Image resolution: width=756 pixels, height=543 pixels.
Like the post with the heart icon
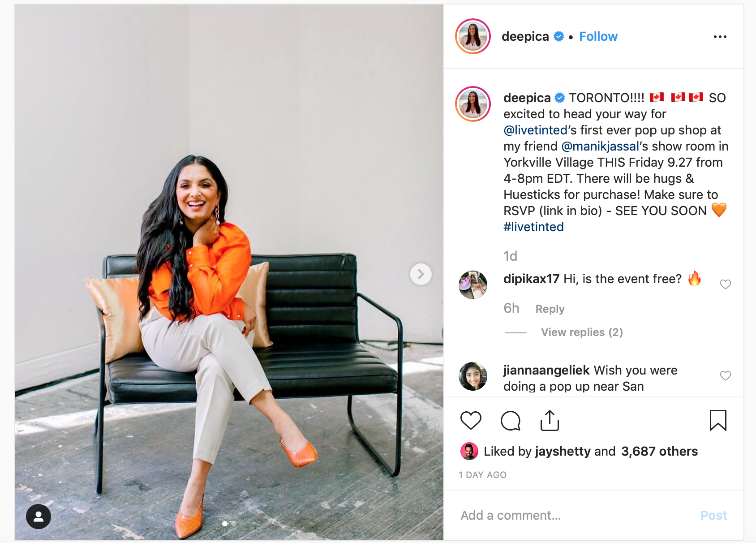tap(471, 420)
